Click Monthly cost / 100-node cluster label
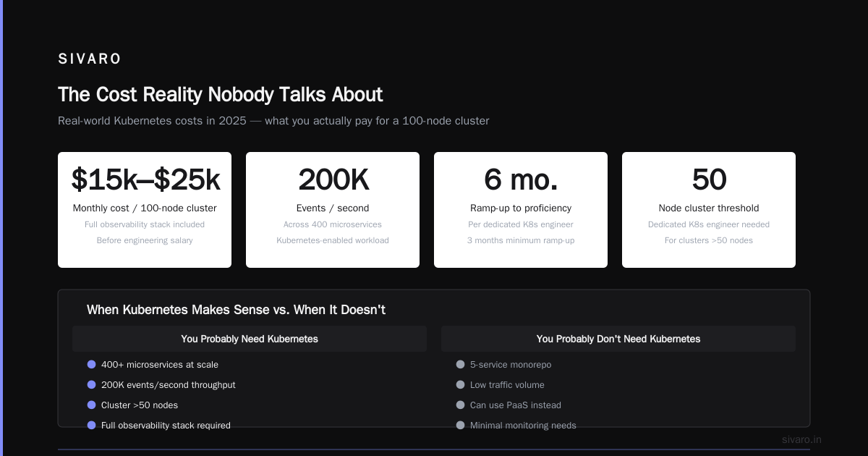Viewport: 868px width, 456px height. click(145, 208)
